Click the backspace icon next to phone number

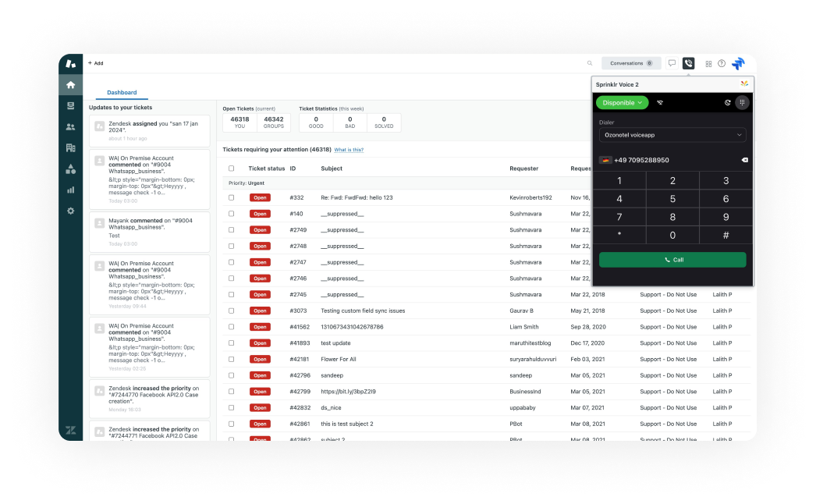point(744,160)
